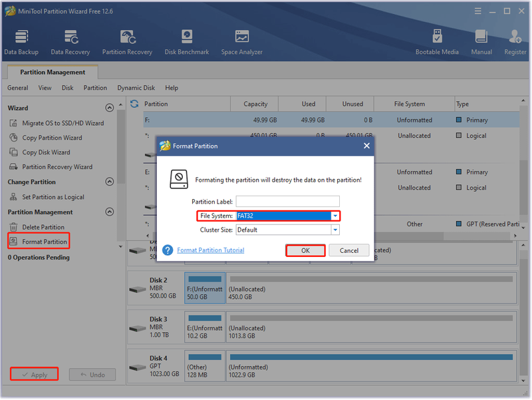
Task: Open the Manual
Action: [481, 42]
